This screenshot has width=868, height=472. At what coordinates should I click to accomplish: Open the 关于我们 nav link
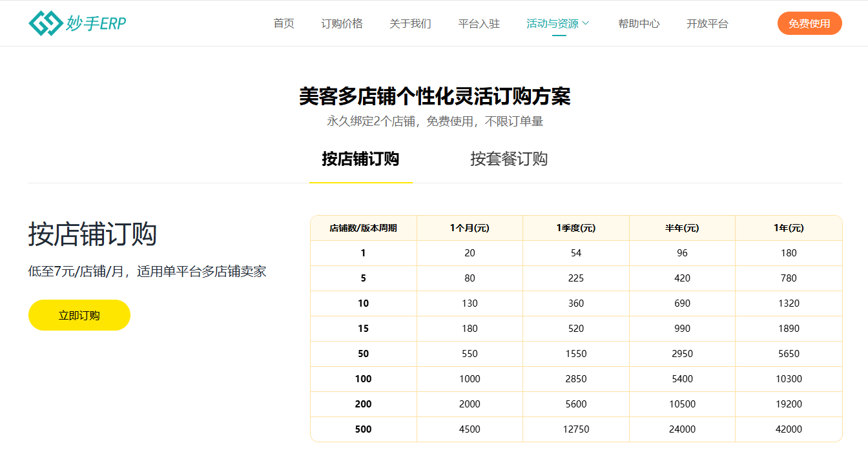coord(411,23)
